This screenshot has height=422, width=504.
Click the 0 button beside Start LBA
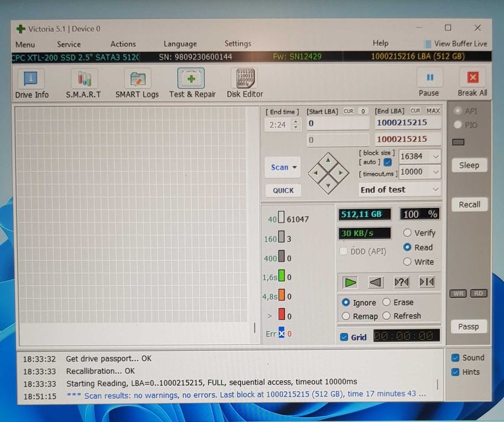point(363,111)
